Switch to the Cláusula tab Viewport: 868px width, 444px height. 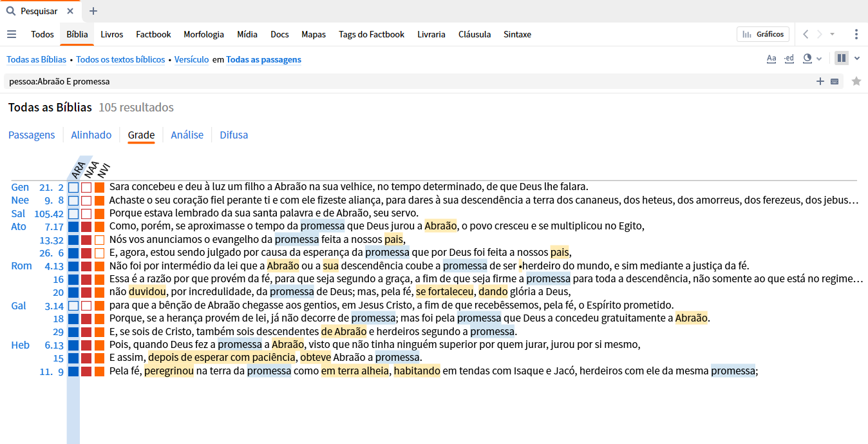[475, 34]
